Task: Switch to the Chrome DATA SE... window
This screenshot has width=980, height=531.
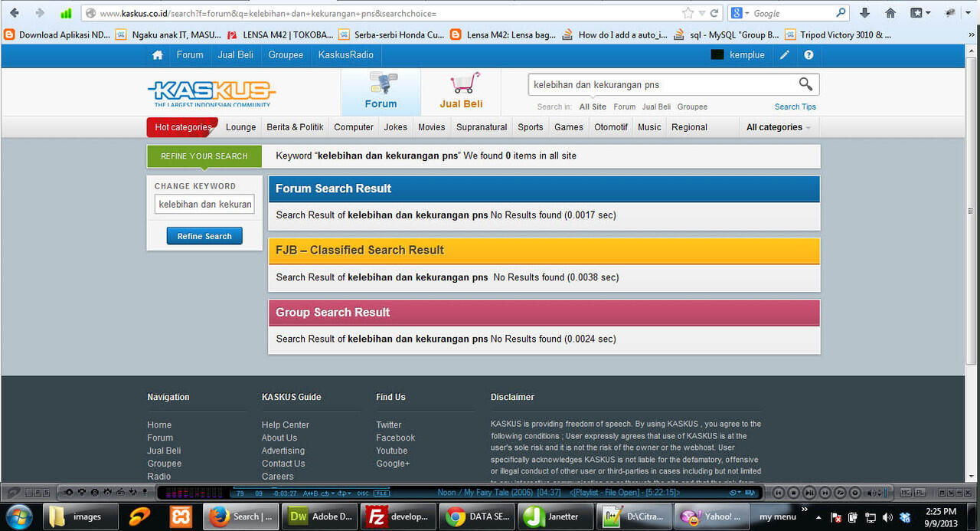Action: click(x=478, y=516)
